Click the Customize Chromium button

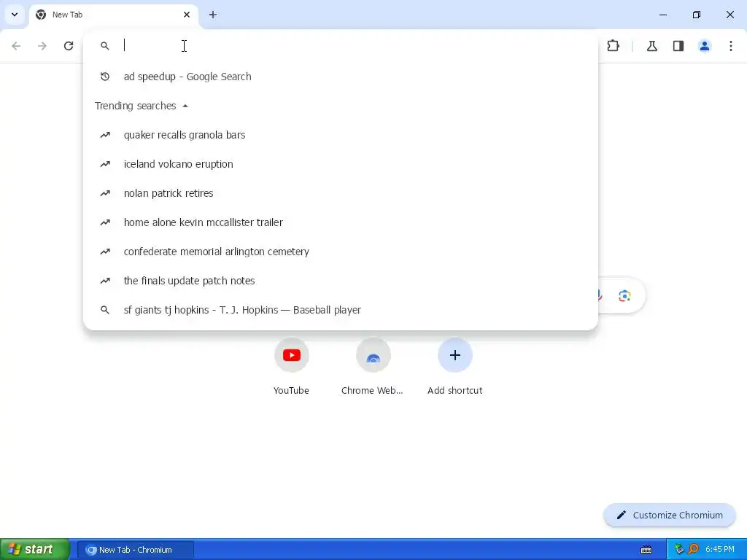tap(670, 516)
